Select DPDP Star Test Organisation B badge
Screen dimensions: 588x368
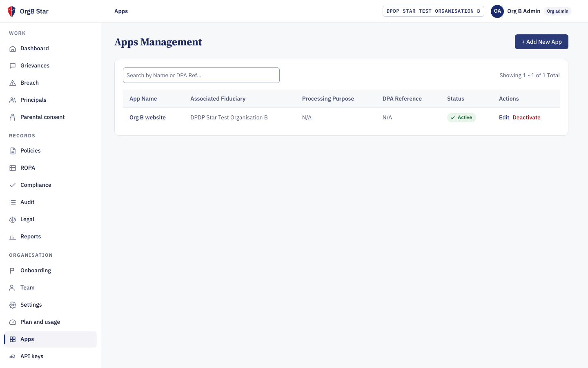(433, 11)
